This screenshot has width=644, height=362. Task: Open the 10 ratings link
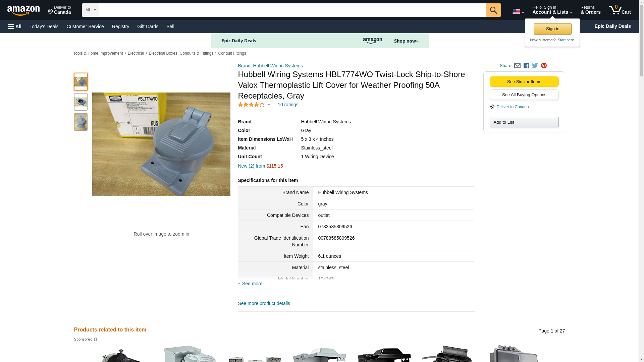[288, 105]
